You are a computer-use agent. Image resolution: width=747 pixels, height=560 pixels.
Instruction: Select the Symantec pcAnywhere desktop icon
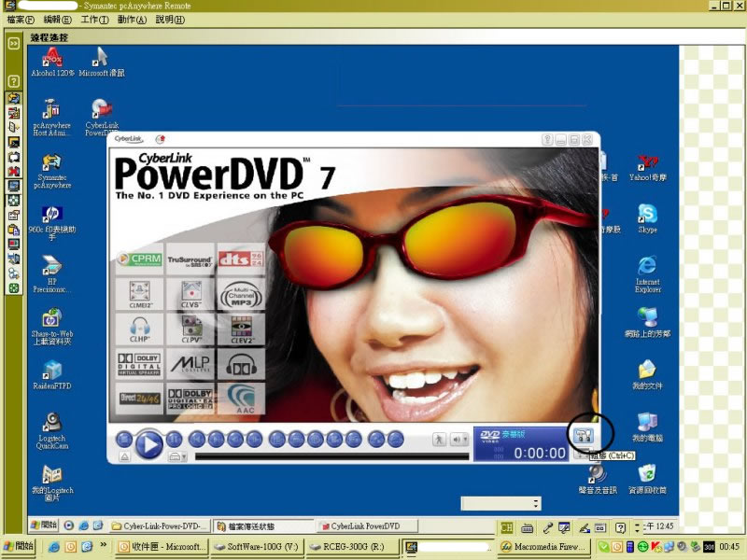(52, 172)
